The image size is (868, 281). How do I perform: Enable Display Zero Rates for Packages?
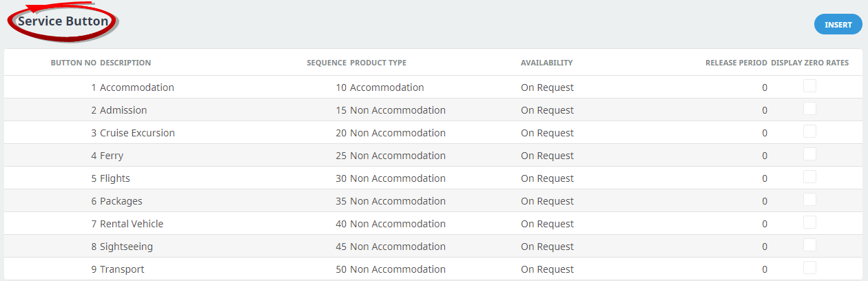click(809, 200)
